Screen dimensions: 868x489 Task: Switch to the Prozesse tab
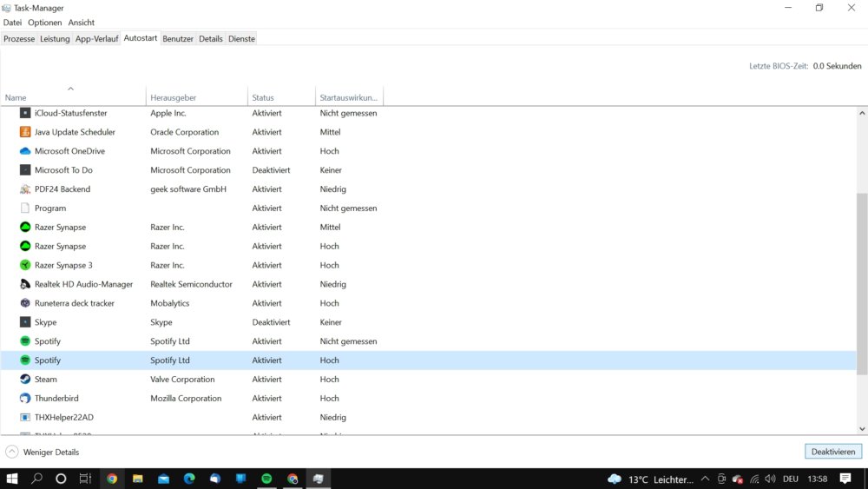(19, 39)
